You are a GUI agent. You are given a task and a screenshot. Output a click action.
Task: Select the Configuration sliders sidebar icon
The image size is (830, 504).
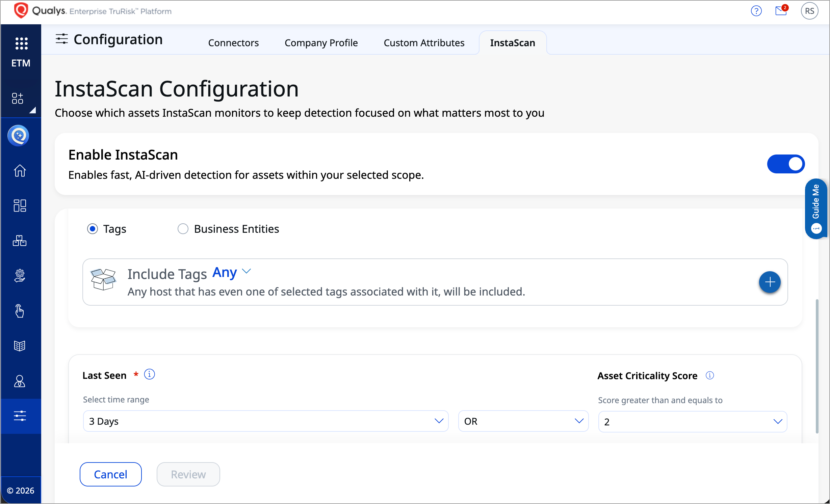coord(20,416)
